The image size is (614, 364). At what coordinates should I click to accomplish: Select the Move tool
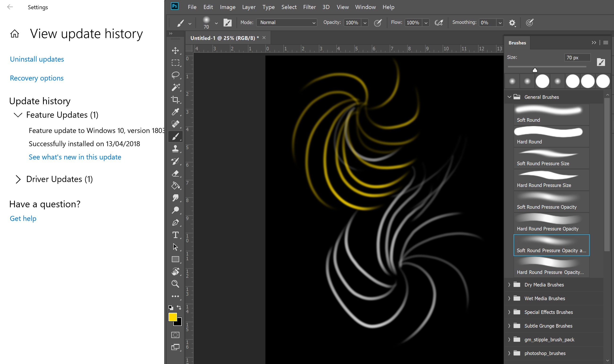175,51
